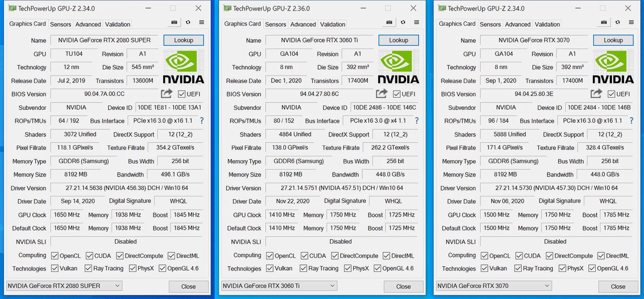644x299 pixels.
Task: Open Sensors tab in RTX 3070 window
Action: 491,24
